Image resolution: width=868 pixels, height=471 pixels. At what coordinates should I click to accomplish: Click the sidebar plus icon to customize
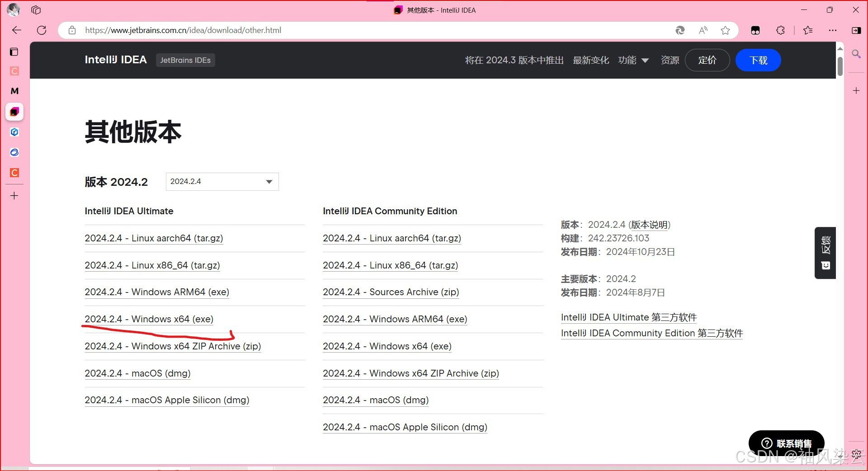click(x=856, y=91)
